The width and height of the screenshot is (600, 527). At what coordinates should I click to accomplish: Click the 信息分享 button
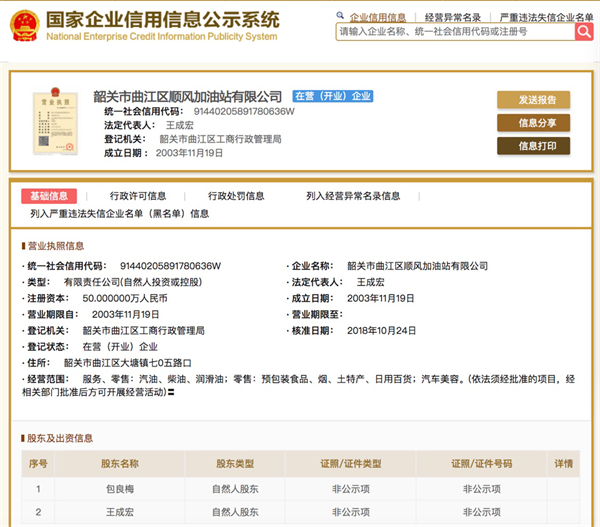pyautogui.click(x=533, y=123)
